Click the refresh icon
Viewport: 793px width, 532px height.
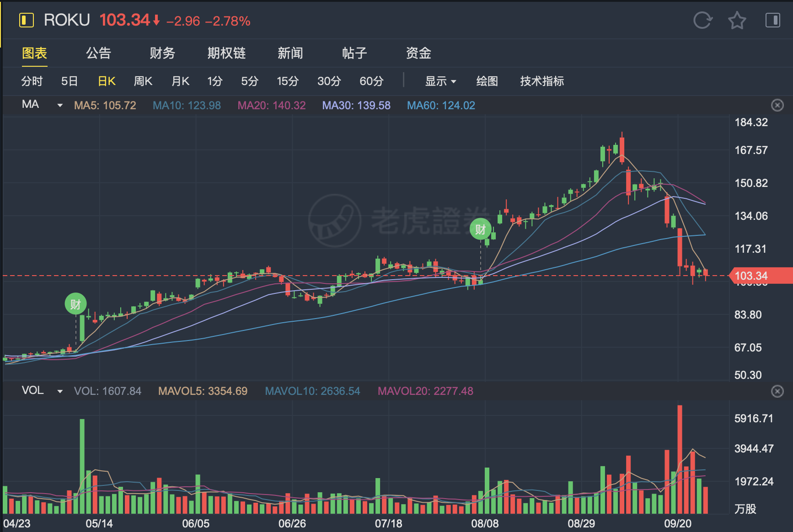click(703, 21)
